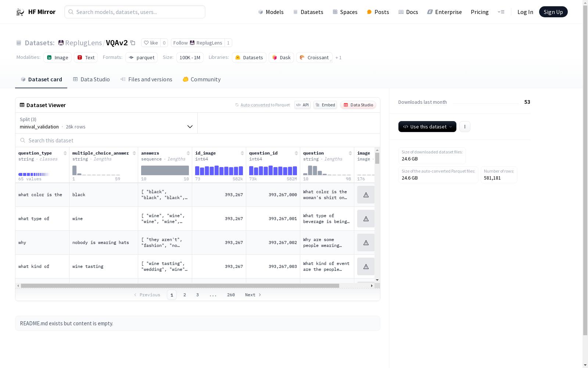
Task: Sort by the question column
Action: pyautogui.click(x=350, y=153)
